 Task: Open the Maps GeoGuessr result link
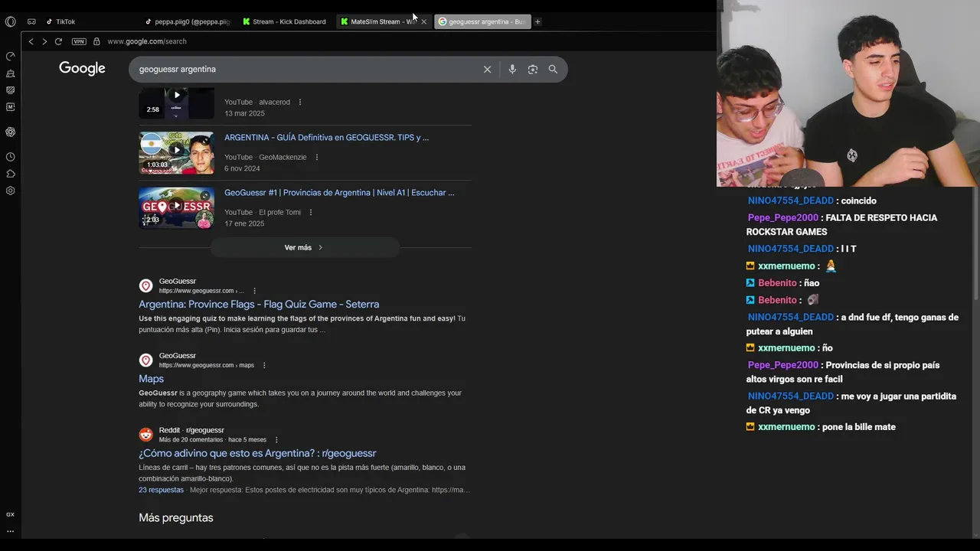[151, 379]
